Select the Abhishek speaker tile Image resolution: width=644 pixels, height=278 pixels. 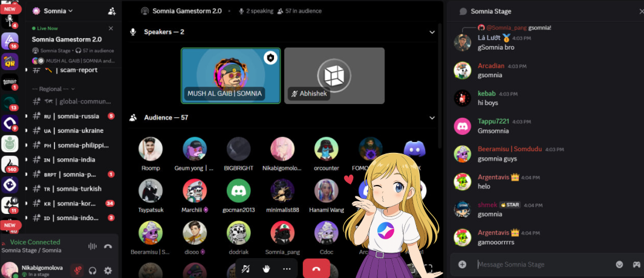[x=334, y=76]
